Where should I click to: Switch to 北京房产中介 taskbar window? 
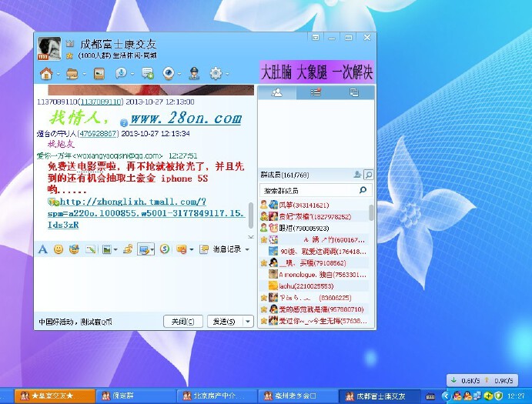(216, 396)
